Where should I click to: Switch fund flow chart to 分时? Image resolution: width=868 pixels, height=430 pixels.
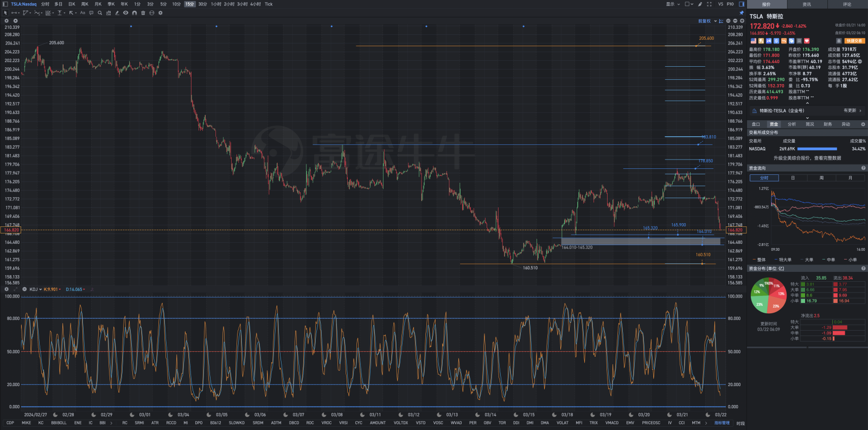(x=764, y=178)
